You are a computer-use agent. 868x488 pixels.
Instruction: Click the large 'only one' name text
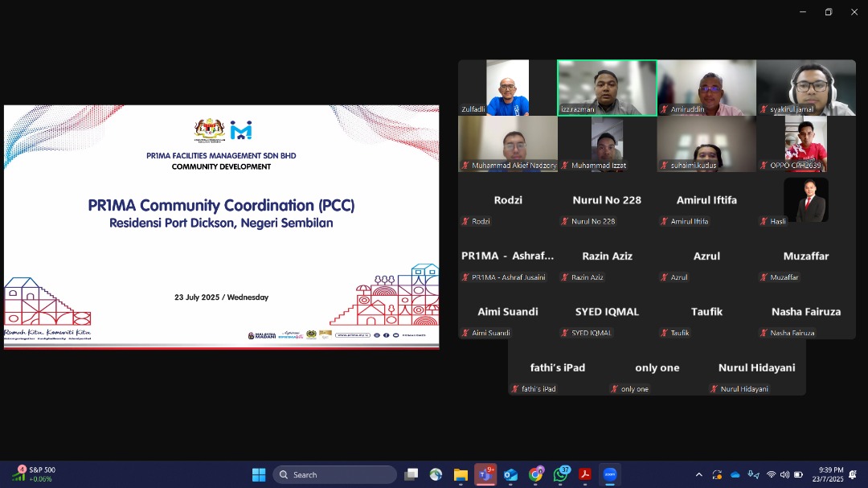pos(657,367)
